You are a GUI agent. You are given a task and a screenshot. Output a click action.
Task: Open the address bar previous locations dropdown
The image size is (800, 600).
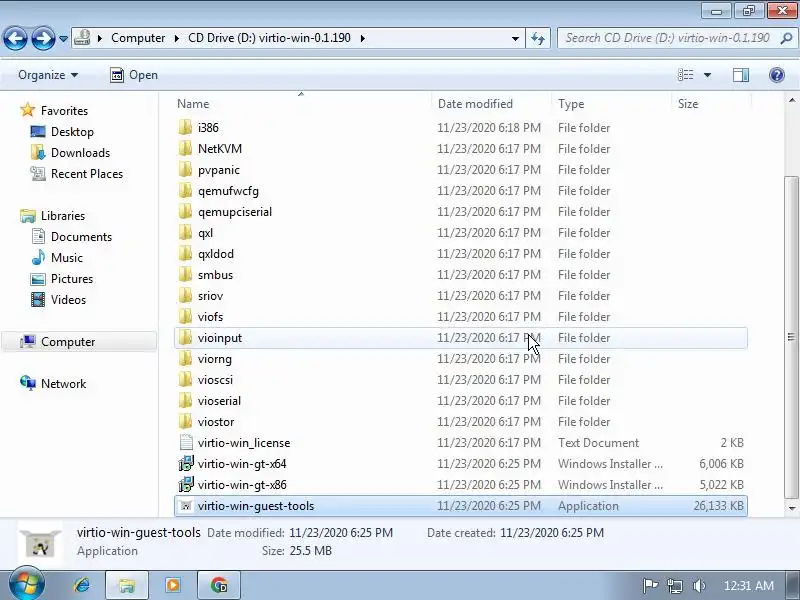[x=515, y=38]
